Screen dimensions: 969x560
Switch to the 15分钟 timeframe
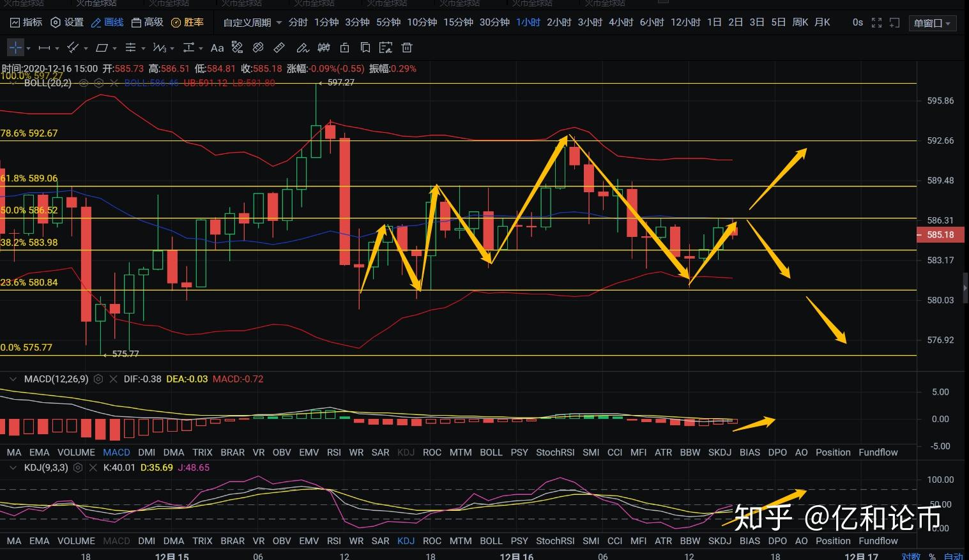458,22
